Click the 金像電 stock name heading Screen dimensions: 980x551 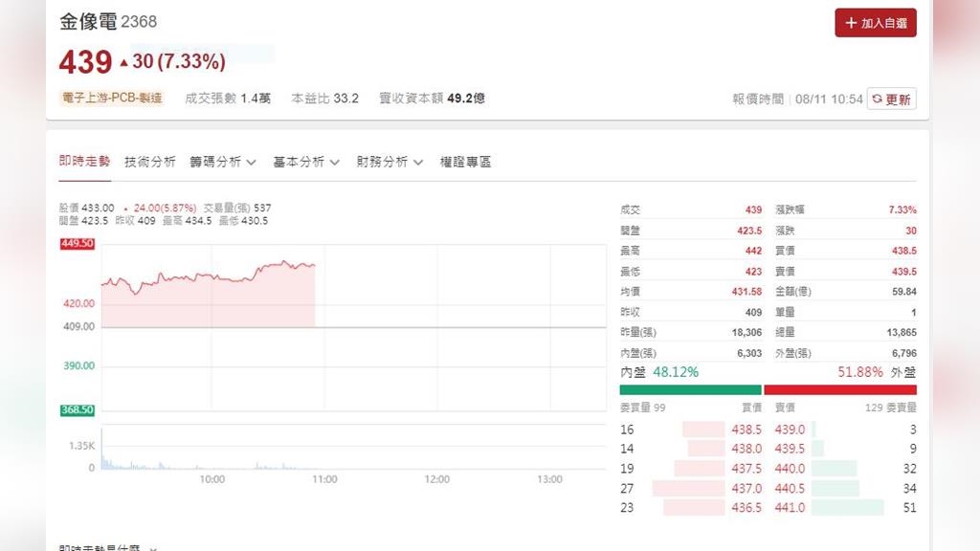[87, 21]
